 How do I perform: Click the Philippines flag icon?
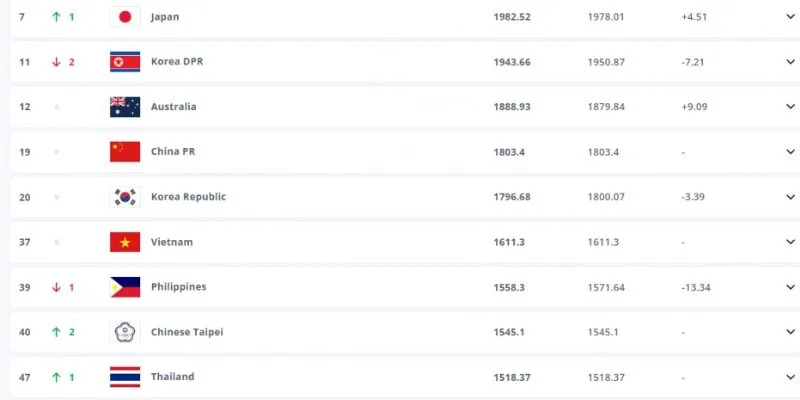125,287
